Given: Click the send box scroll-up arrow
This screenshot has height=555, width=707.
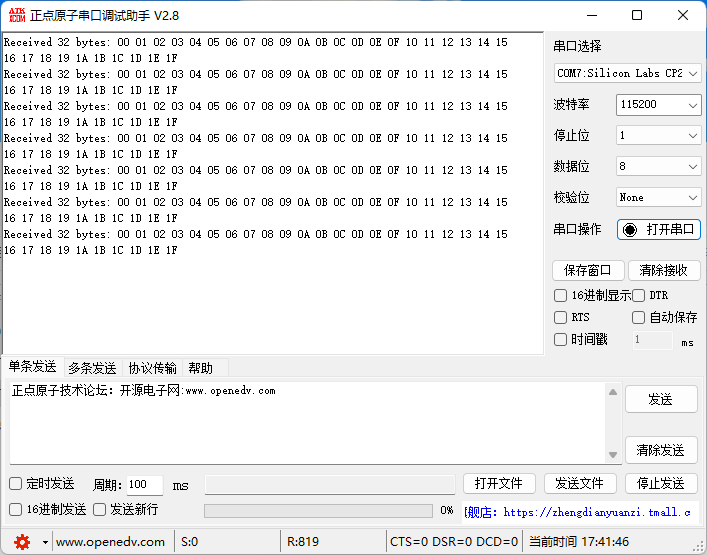Looking at the screenshot, I should (x=613, y=392).
